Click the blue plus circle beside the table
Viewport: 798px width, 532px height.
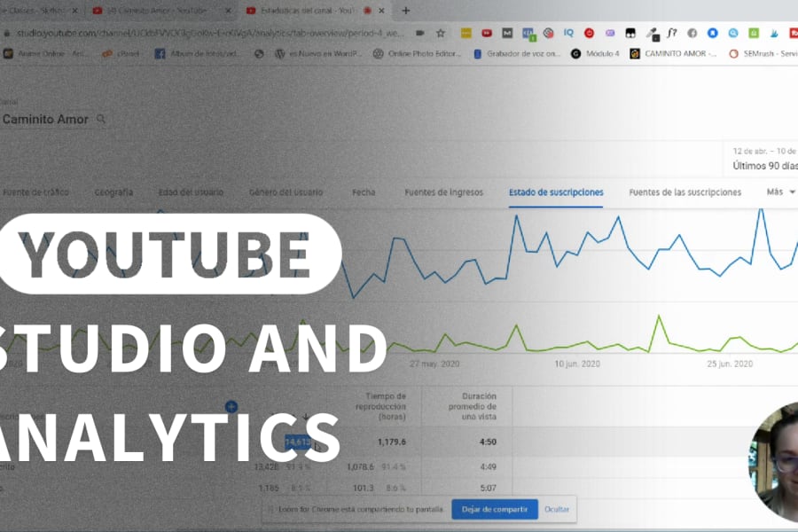[231, 405]
